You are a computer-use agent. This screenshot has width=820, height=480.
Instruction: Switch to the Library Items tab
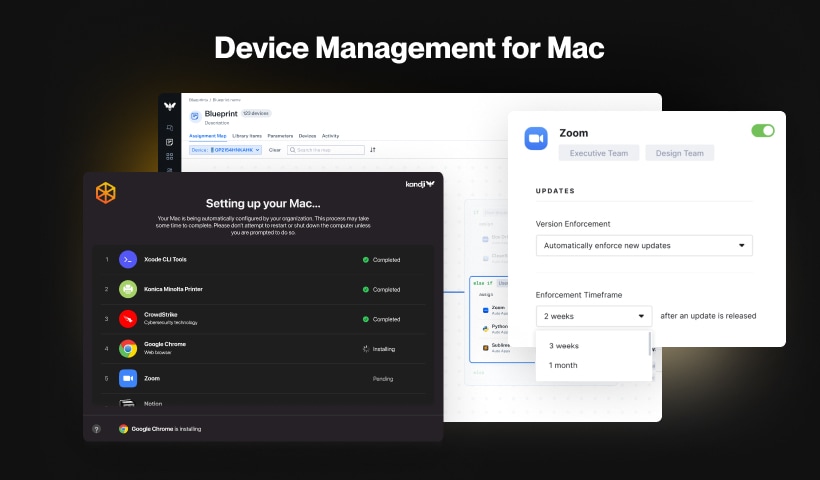pyautogui.click(x=247, y=136)
